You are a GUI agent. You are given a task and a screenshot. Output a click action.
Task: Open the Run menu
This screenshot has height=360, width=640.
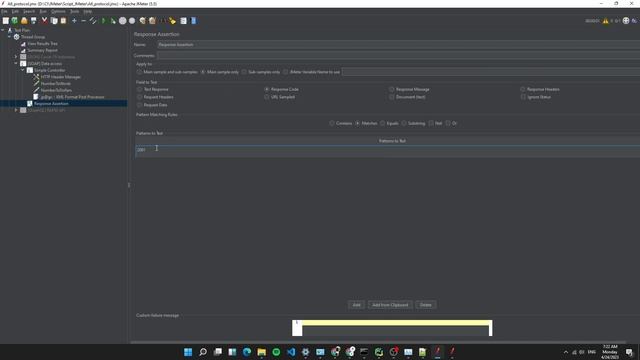pyautogui.click(x=43, y=11)
